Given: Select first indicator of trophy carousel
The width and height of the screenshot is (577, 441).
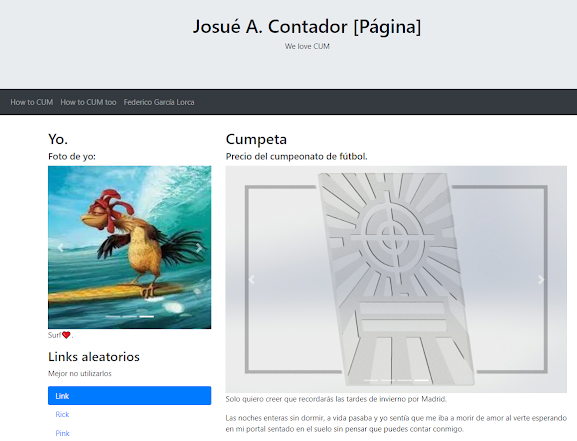Looking at the screenshot, I should click(x=371, y=380).
